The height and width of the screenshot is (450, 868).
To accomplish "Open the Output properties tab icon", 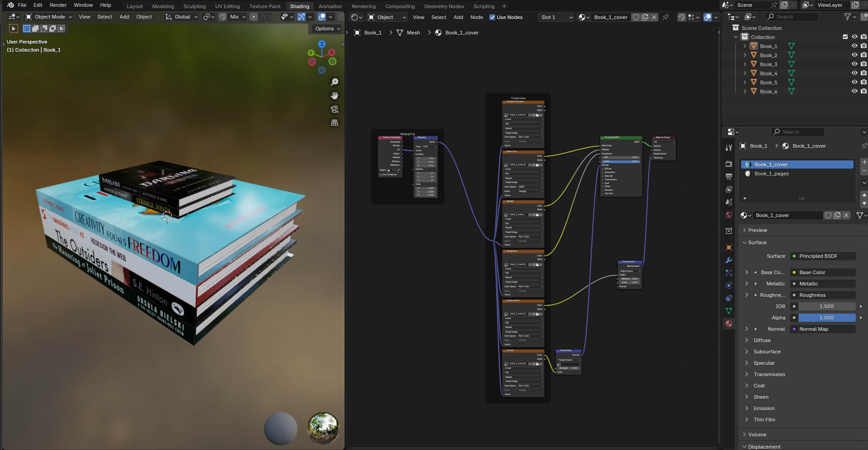I will (729, 176).
